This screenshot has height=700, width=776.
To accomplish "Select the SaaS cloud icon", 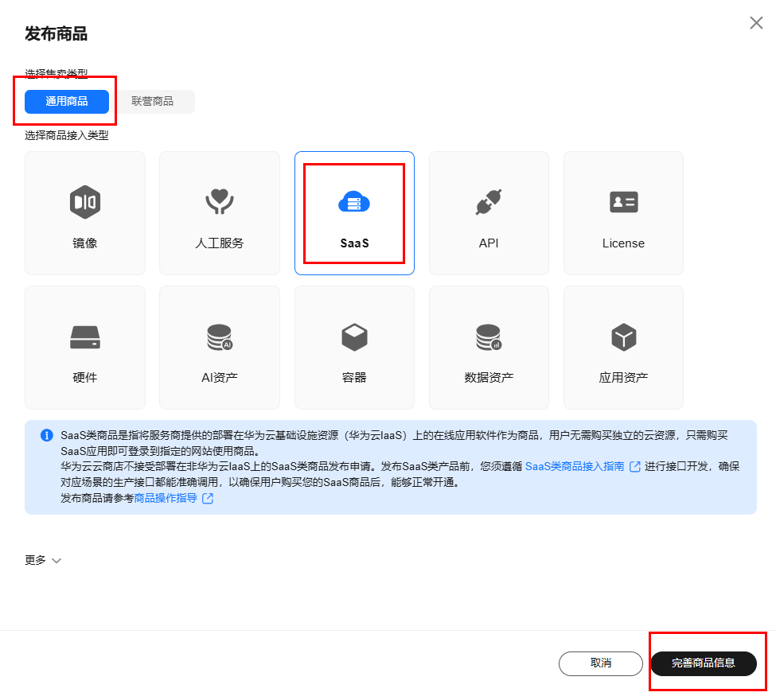I will (354, 202).
